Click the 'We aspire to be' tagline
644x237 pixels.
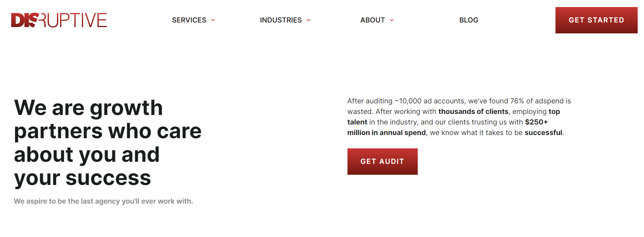click(x=103, y=201)
